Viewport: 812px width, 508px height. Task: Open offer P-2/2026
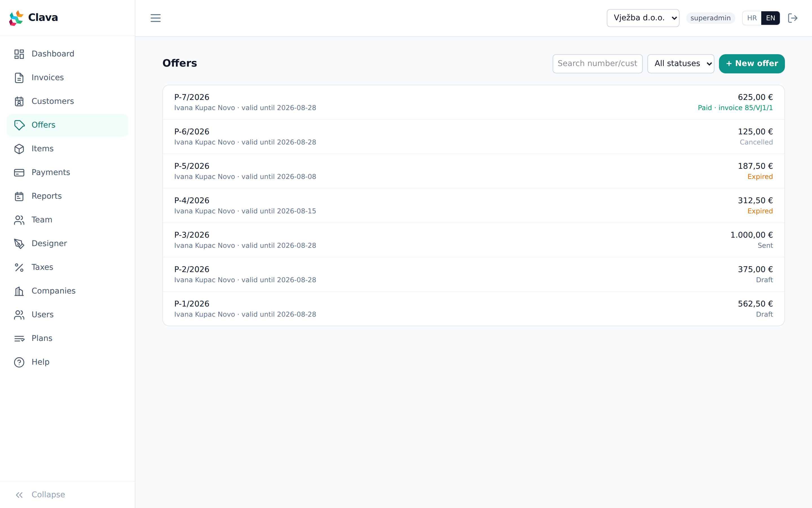tap(473, 275)
